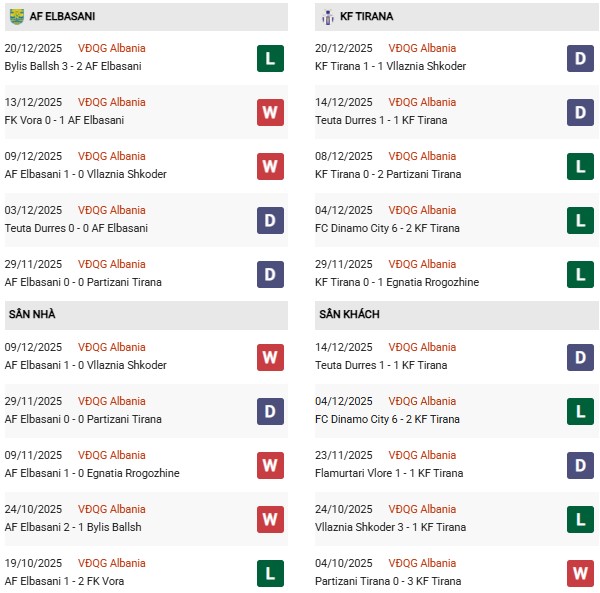Viewport: 600px width, 593px height.
Task: Click the L badge for AF Elbasani 1 - 2 FK Vora
Action: tap(269, 573)
